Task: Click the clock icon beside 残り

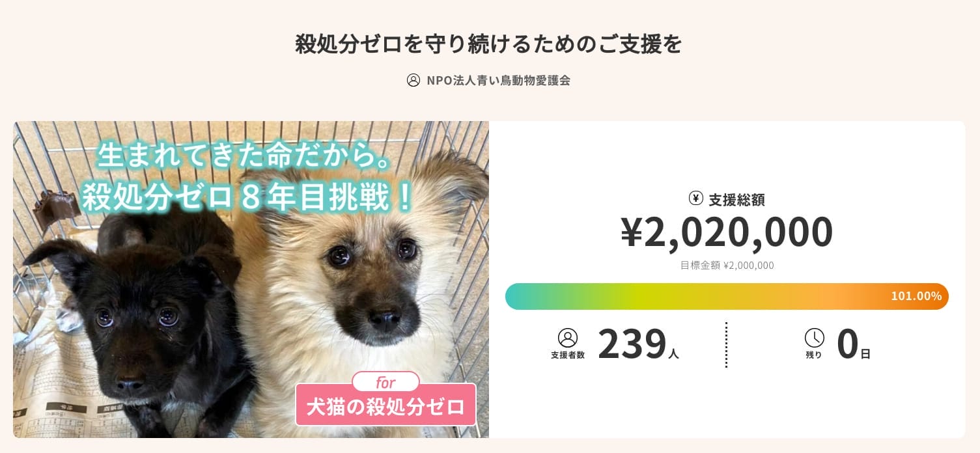Action: tap(815, 338)
